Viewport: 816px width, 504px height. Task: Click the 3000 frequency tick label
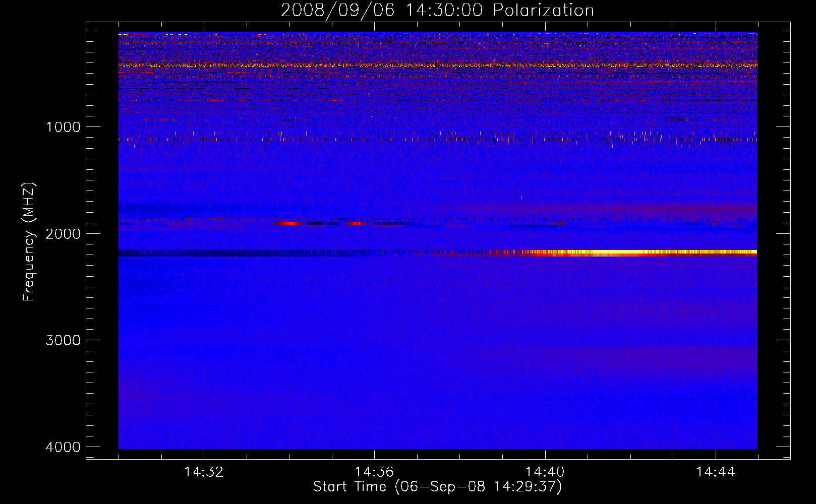tap(63, 340)
